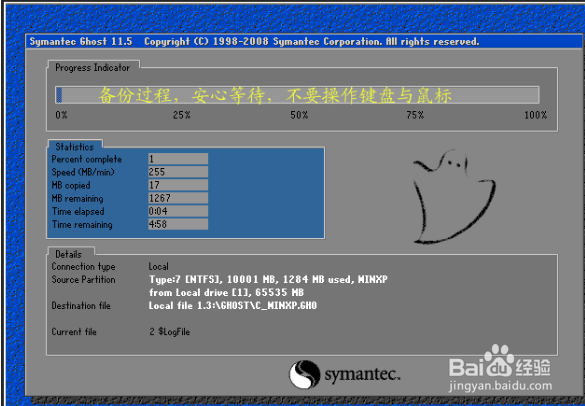The height and width of the screenshot is (406, 585).
Task: Click the Time remaining value 4:58
Action: click(x=178, y=224)
